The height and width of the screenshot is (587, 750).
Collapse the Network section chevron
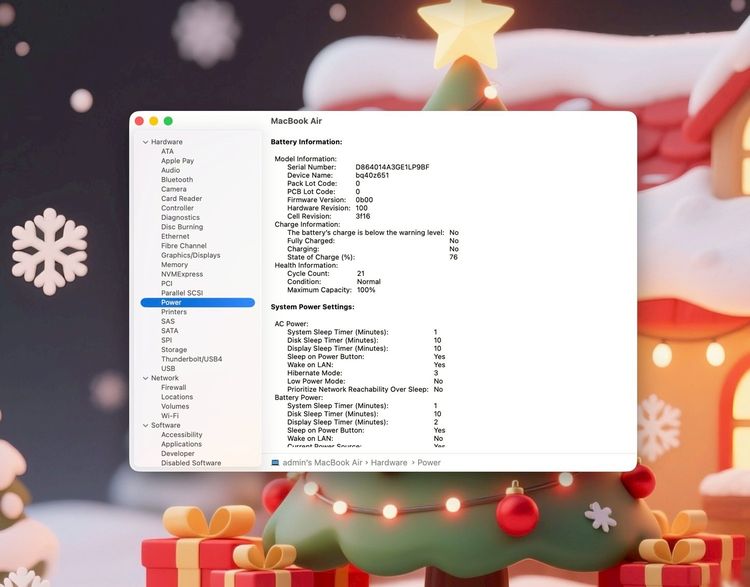[145, 378]
